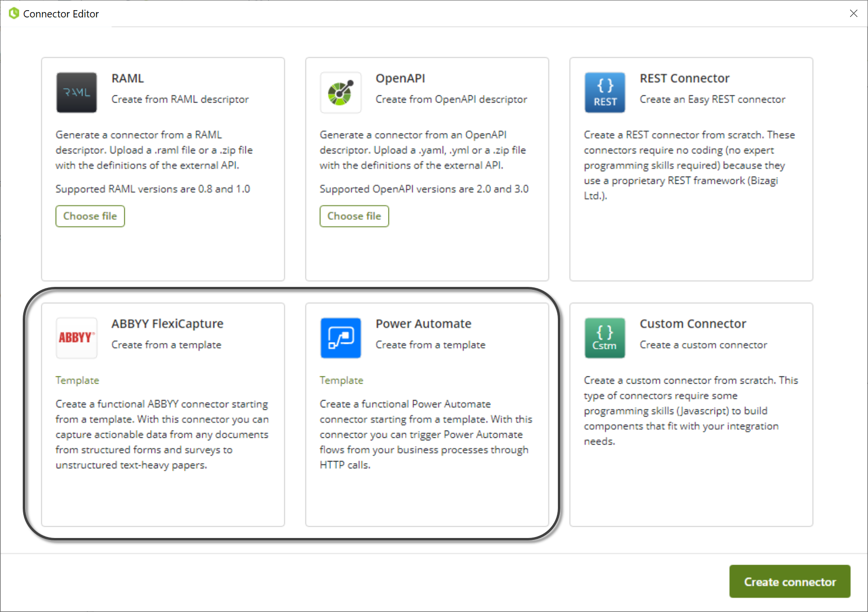Select the RAML card title

(128, 78)
